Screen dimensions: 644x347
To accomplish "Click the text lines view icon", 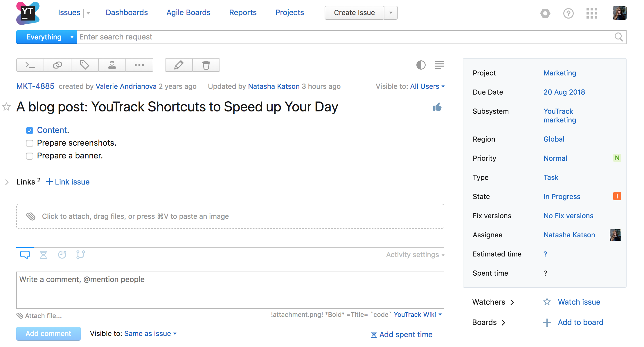I will tap(440, 65).
